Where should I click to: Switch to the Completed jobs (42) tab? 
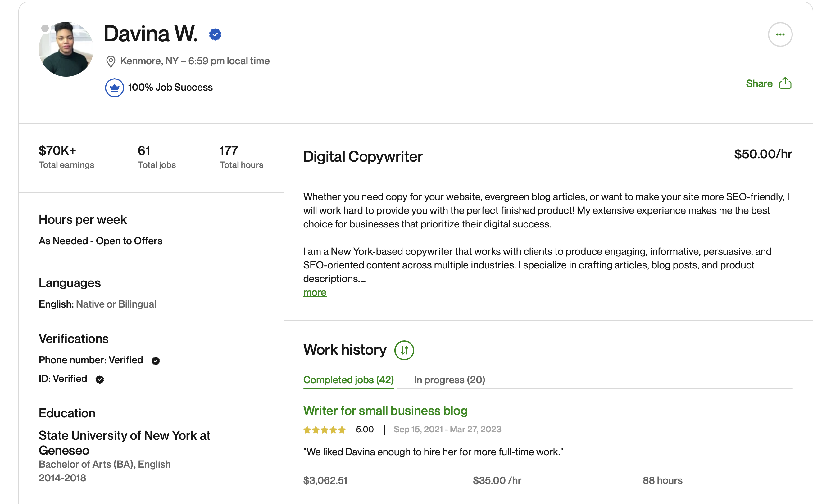[x=348, y=380]
